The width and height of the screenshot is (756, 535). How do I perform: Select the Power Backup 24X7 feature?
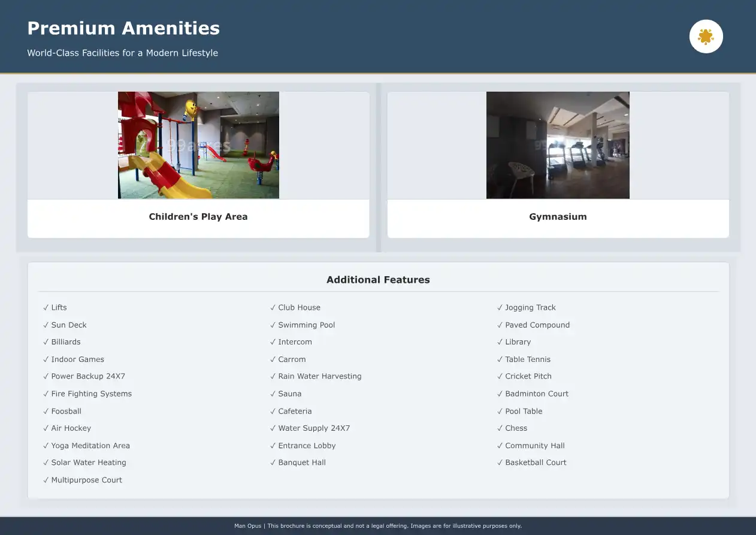tap(88, 376)
